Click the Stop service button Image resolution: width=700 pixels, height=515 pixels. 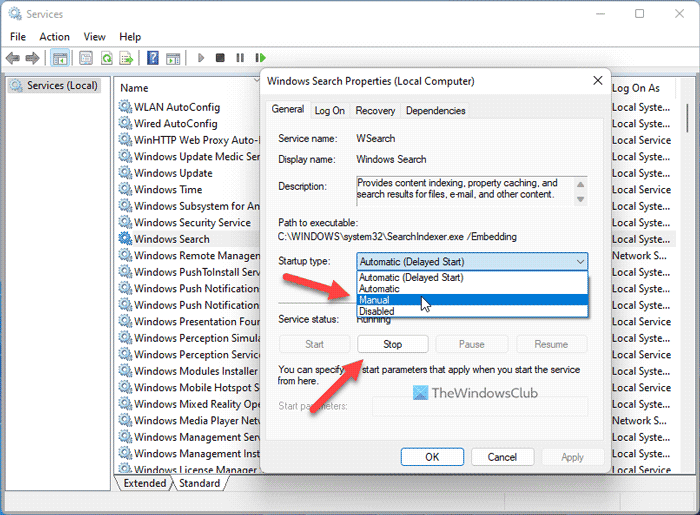point(392,344)
